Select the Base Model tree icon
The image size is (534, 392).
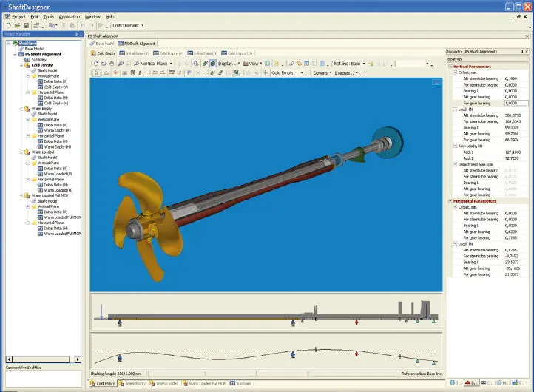pos(20,48)
